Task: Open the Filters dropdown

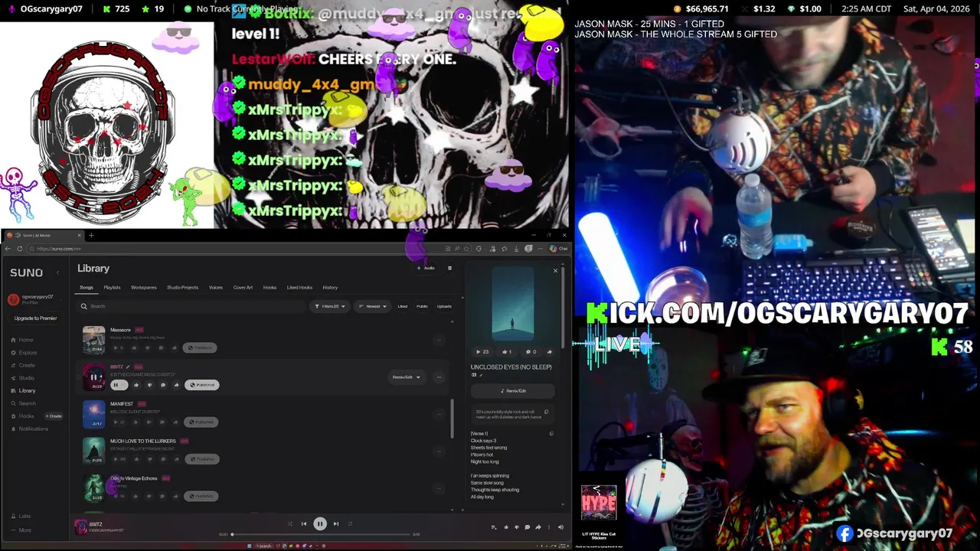Action: tap(329, 306)
